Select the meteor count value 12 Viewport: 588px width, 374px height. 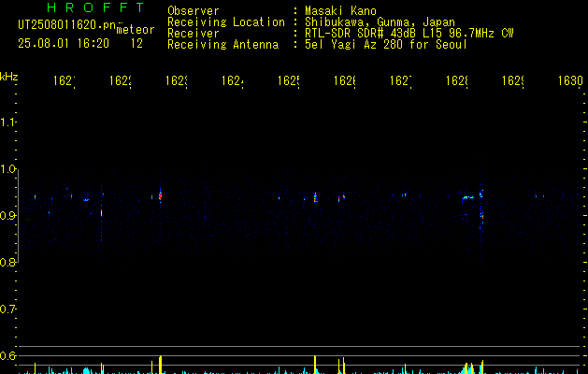tap(136, 44)
